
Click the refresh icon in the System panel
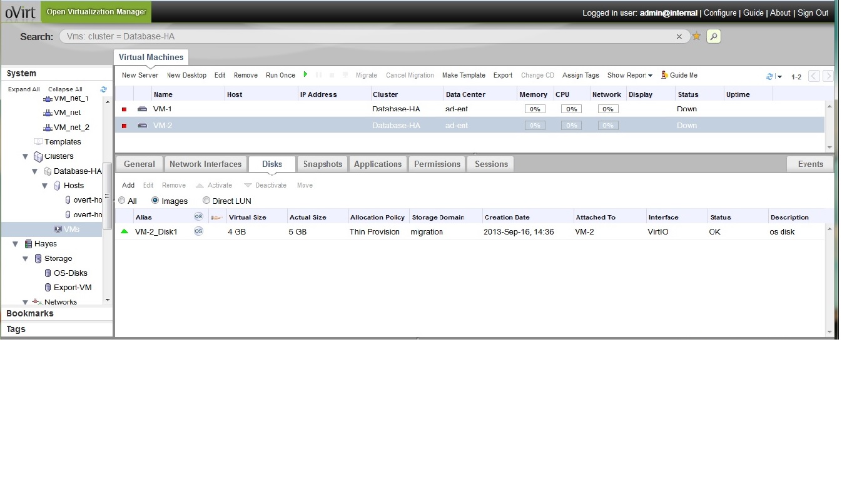coord(104,89)
